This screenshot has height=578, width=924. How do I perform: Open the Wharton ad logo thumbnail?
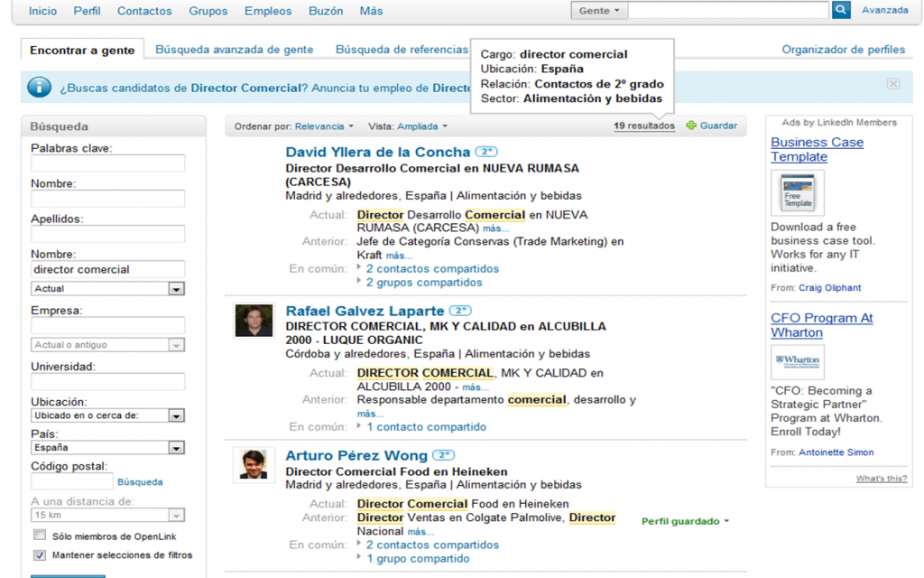click(798, 361)
